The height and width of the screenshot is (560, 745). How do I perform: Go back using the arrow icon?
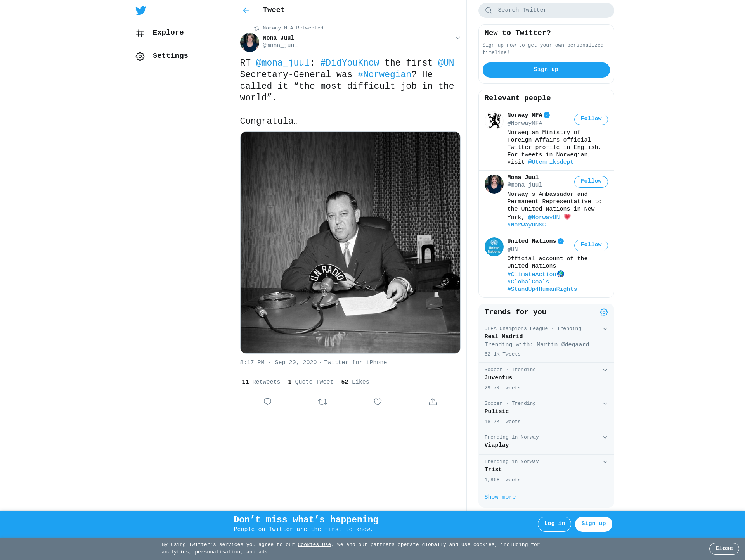coord(246,10)
